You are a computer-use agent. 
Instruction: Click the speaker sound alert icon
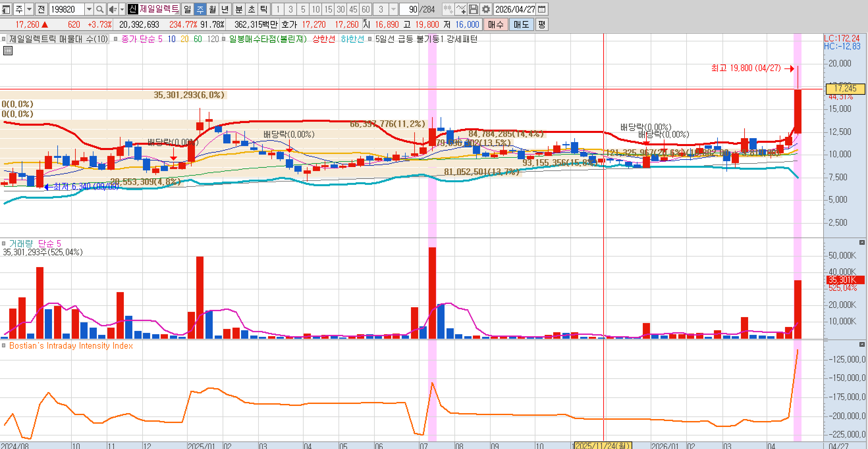click(x=113, y=10)
